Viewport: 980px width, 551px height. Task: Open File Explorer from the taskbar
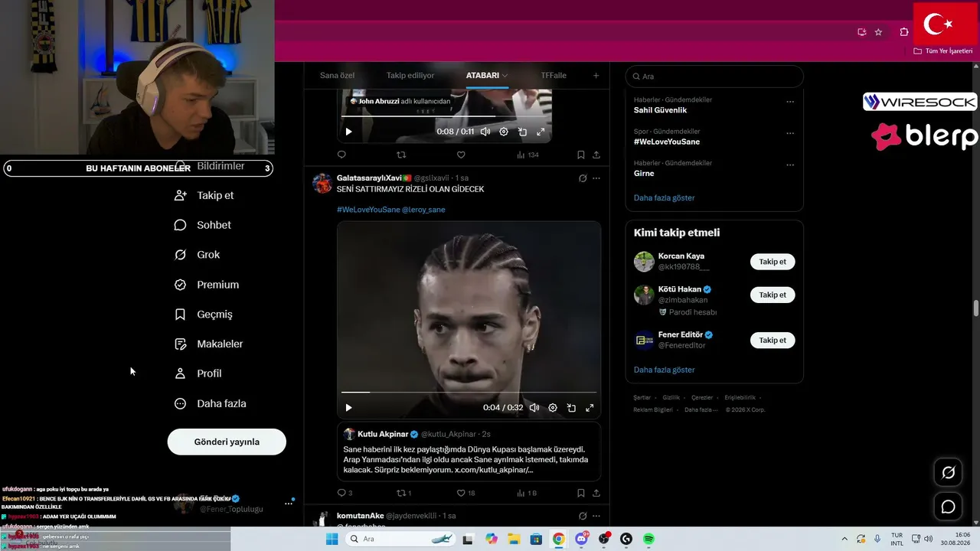[514, 540]
